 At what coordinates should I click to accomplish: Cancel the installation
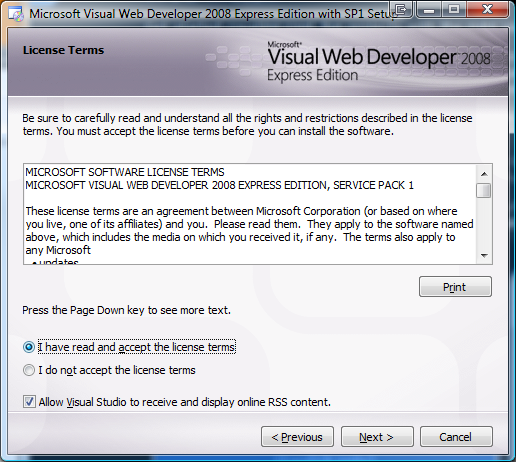point(456,437)
